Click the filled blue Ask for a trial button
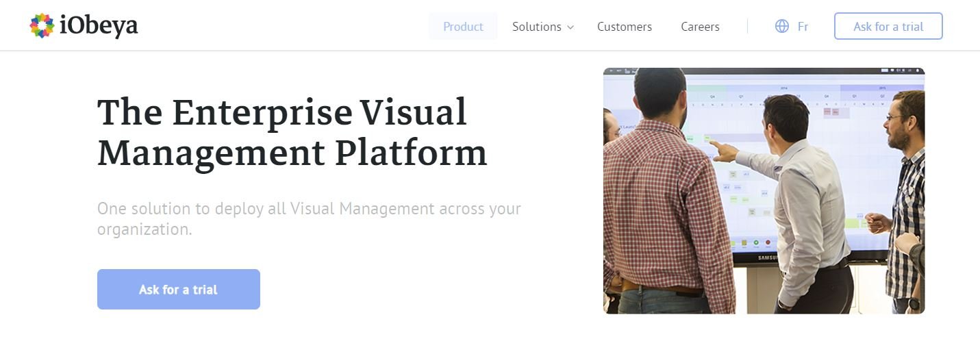The image size is (980, 354). click(178, 289)
